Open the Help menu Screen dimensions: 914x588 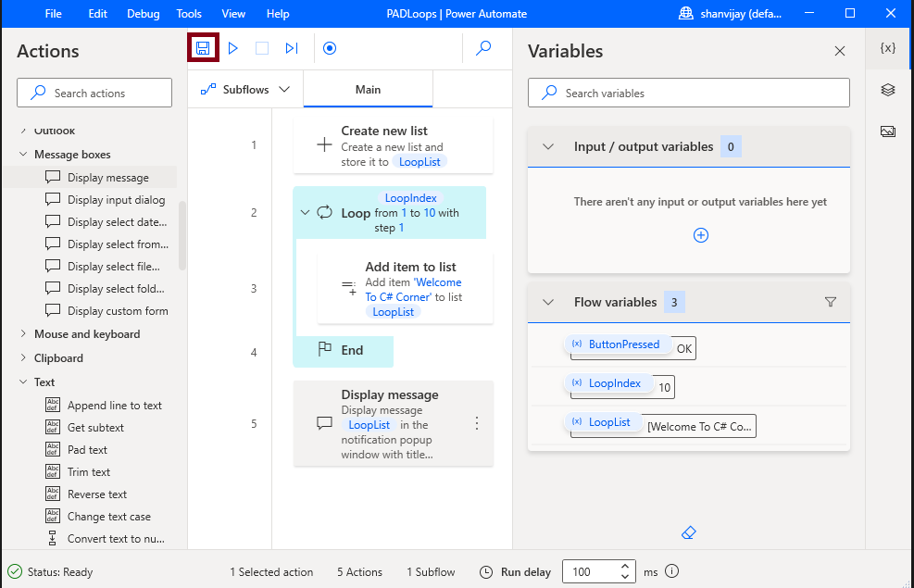[278, 13]
